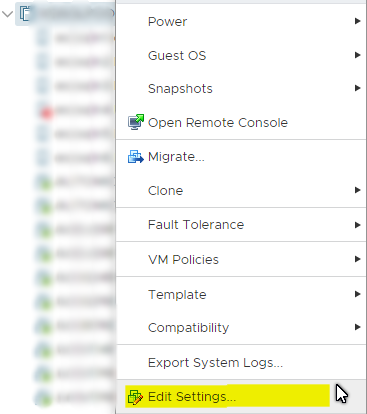The width and height of the screenshot is (367, 414).
Task: Select the Compatibility menu item
Action: (241, 327)
